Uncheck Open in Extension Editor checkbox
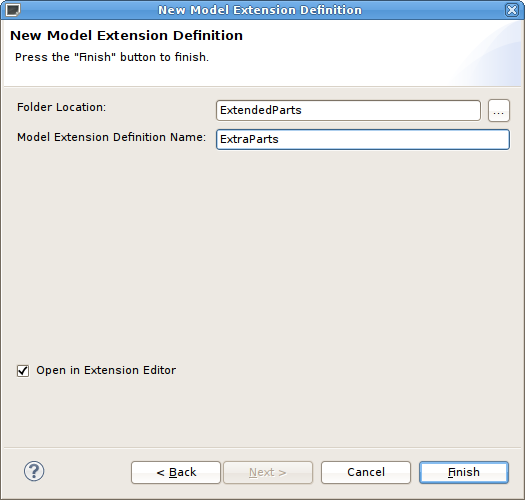The image size is (525, 500). [23, 371]
